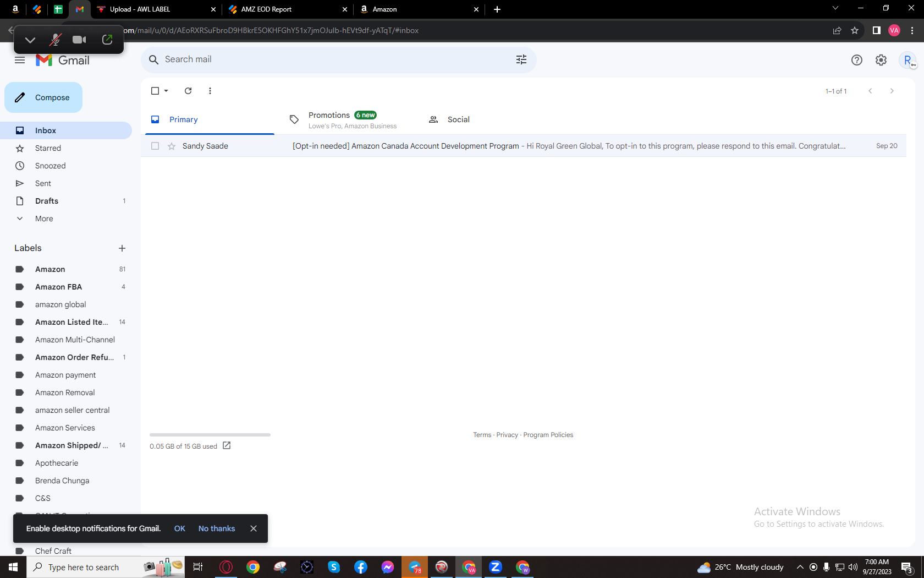Screen dimensions: 924x578
Task: Star the Sandy Saade email
Action: tap(172, 146)
